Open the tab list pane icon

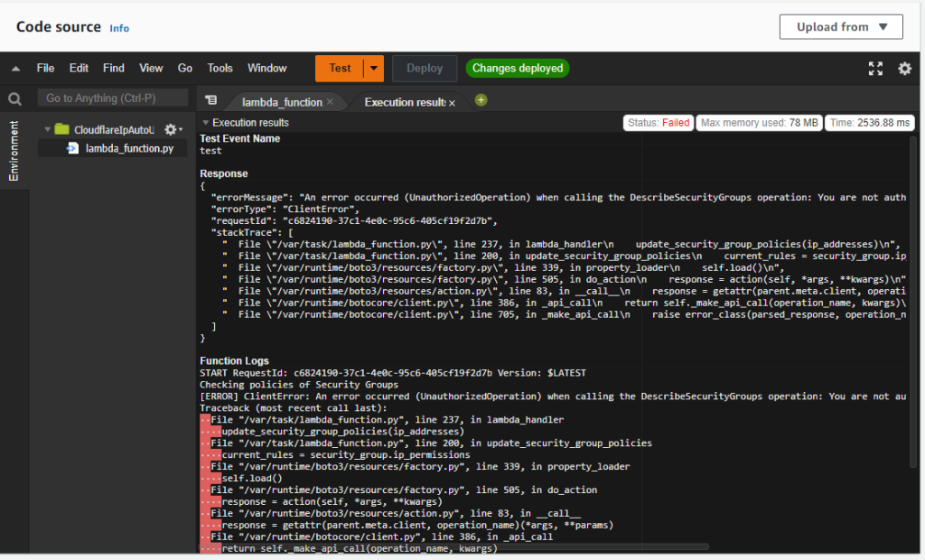(210, 100)
